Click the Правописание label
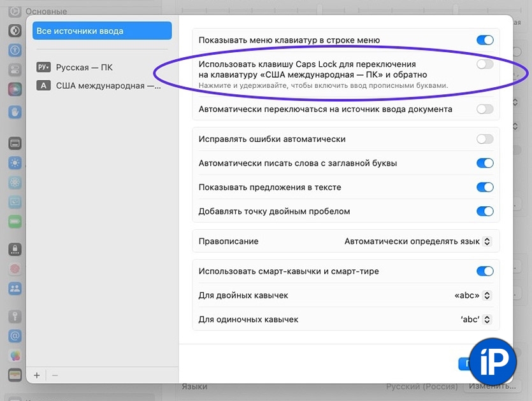This screenshot has width=532, height=401. (228, 241)
